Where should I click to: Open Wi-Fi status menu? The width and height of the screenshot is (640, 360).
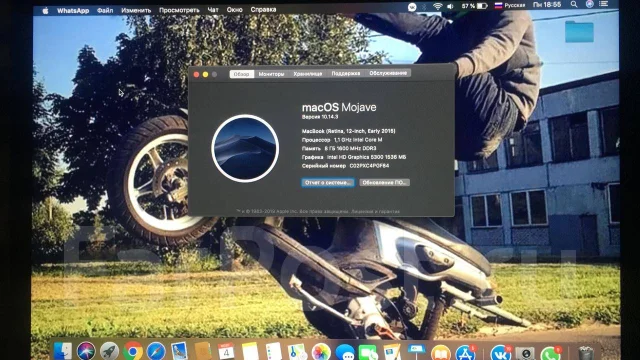click(x=438, y=6)
